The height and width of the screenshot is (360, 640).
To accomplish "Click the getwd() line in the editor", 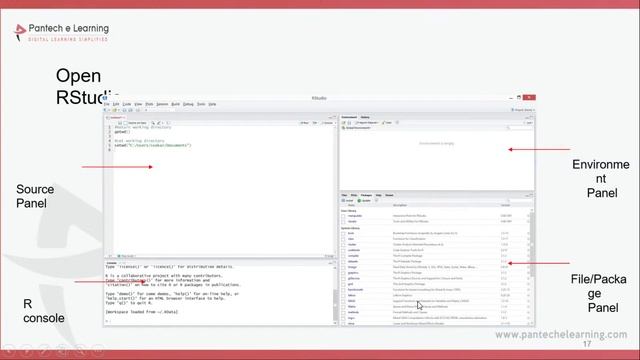I will [x=122, y=132].
